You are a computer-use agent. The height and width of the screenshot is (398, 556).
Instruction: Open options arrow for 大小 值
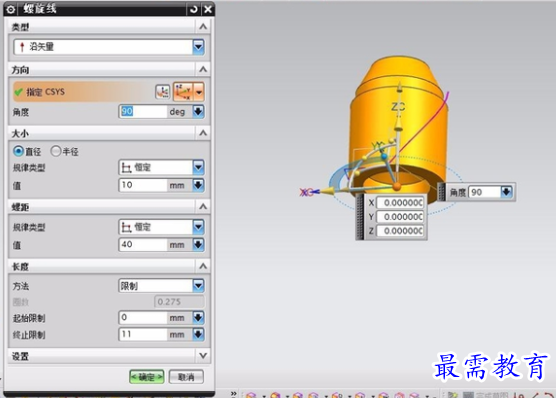tap(198, 185)
